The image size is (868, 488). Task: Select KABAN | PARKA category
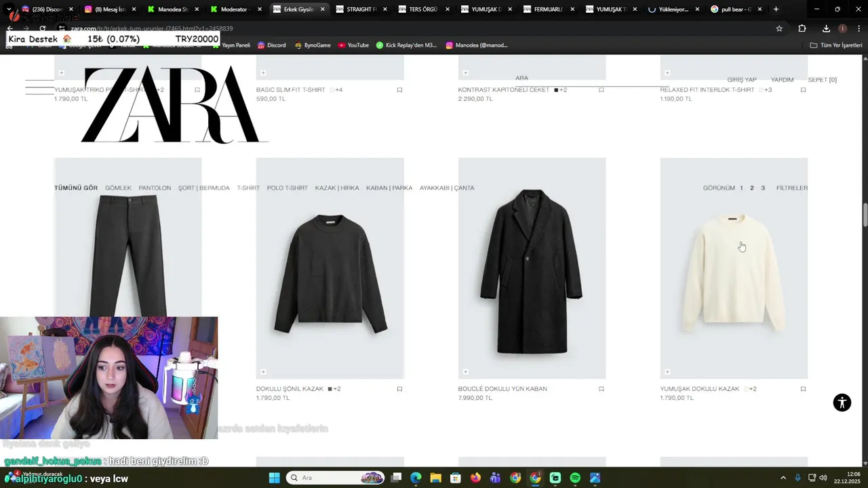point(389,188)
